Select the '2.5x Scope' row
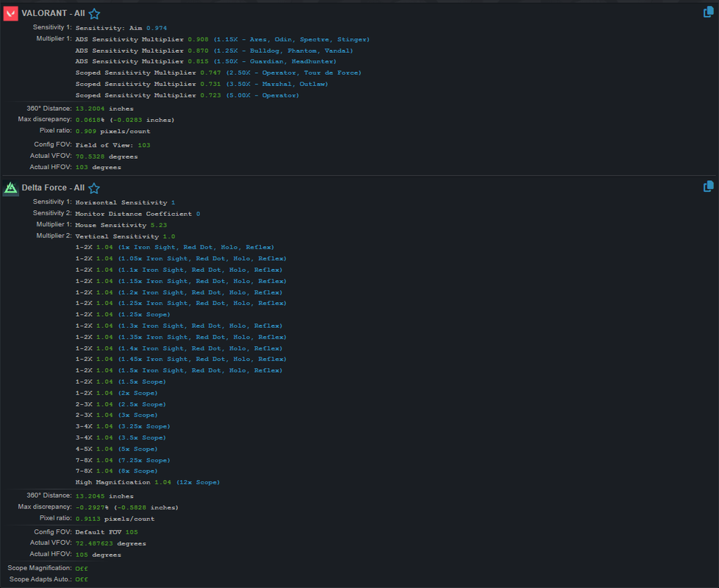Image resolution: width=719 pixels, height=588 pixels. pos(121,405)
